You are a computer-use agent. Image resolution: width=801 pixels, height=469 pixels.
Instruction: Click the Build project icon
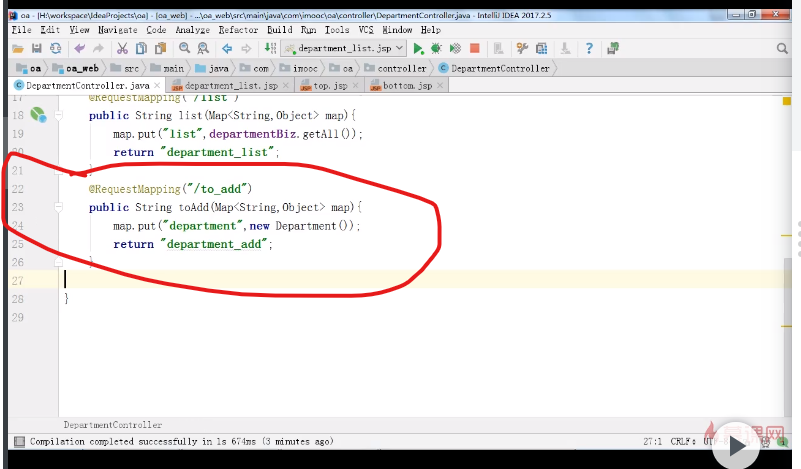click(270, 49)
